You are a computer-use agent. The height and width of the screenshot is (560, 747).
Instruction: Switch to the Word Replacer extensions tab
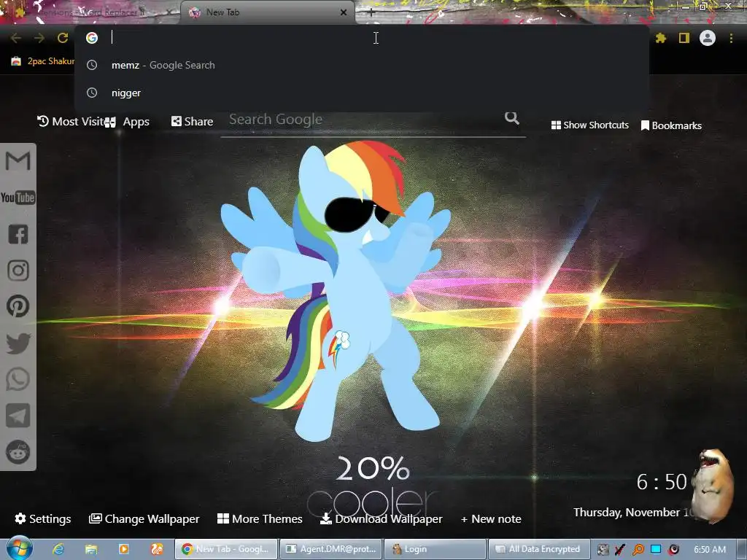[90, 12]
